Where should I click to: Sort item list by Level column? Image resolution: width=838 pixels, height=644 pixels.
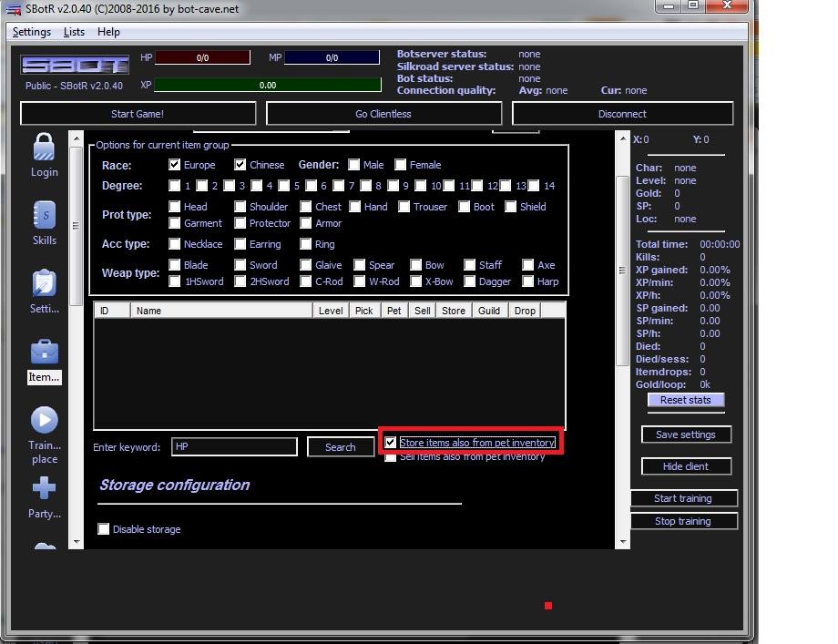pos(331,311)
